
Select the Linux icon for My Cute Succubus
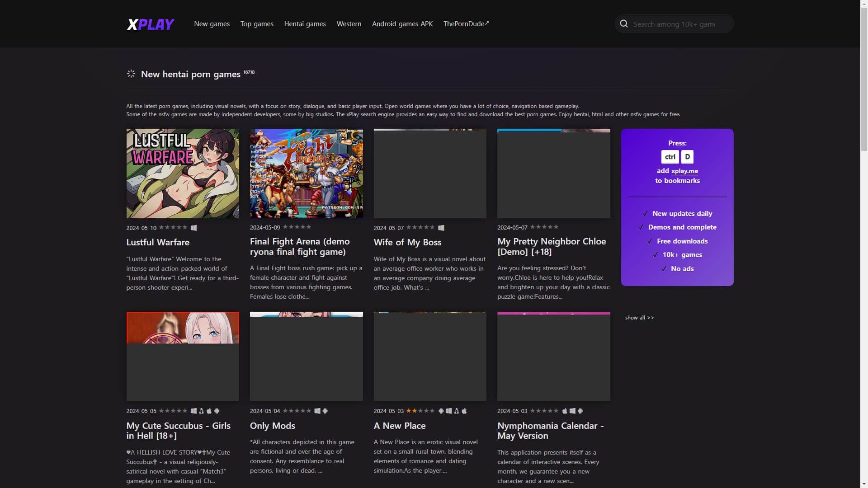(x=202, y=411)
